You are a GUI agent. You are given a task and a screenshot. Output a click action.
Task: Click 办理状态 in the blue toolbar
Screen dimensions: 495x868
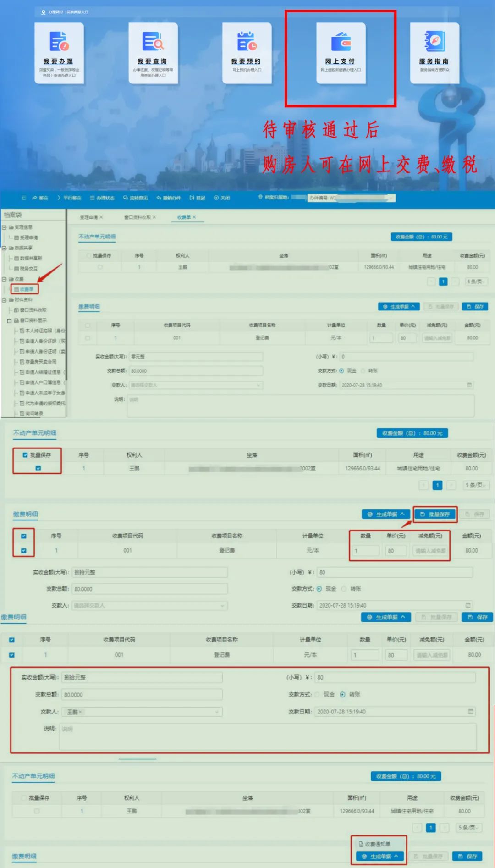pyautogui.click(x=102, y=198)
